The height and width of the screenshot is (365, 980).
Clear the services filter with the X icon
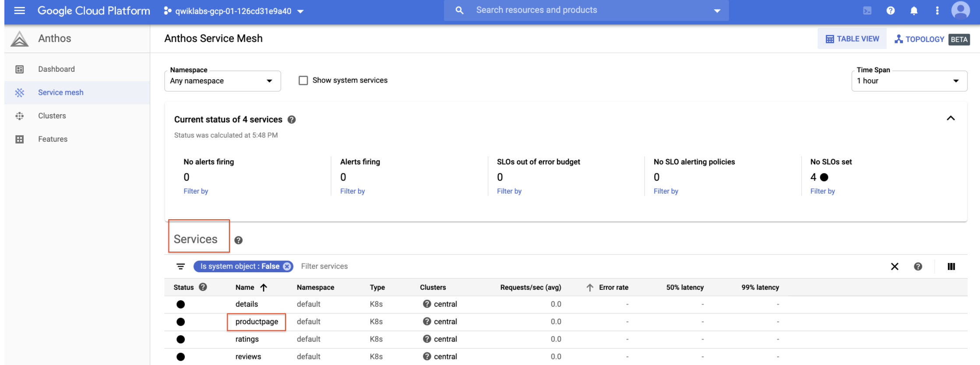pos(895,267)
